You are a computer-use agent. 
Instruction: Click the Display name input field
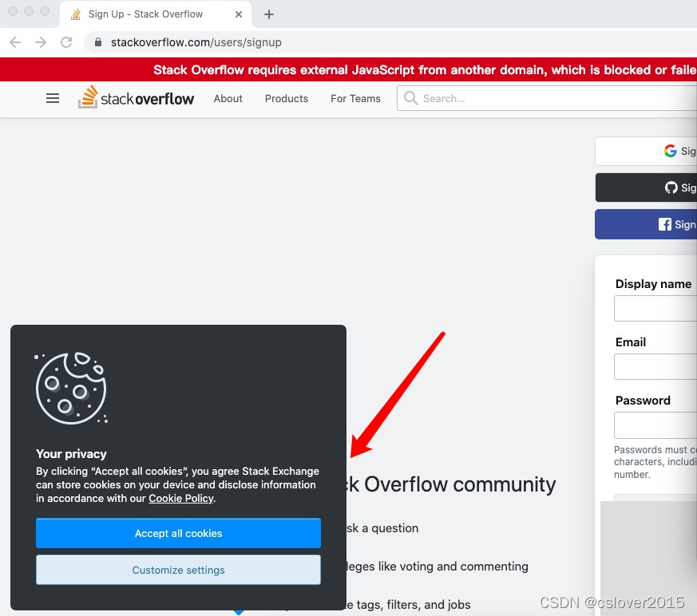click(655, 308)
